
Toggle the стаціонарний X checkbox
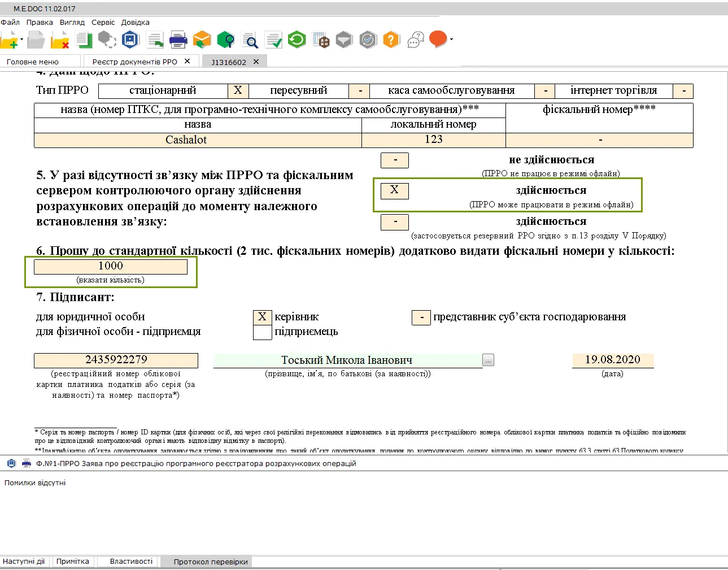[238, 90]
